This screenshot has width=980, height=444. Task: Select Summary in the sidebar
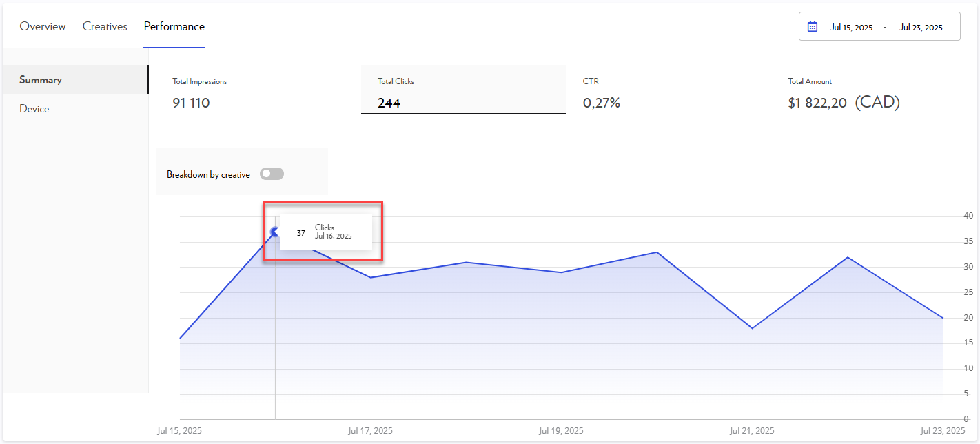(x=41, y=80)
